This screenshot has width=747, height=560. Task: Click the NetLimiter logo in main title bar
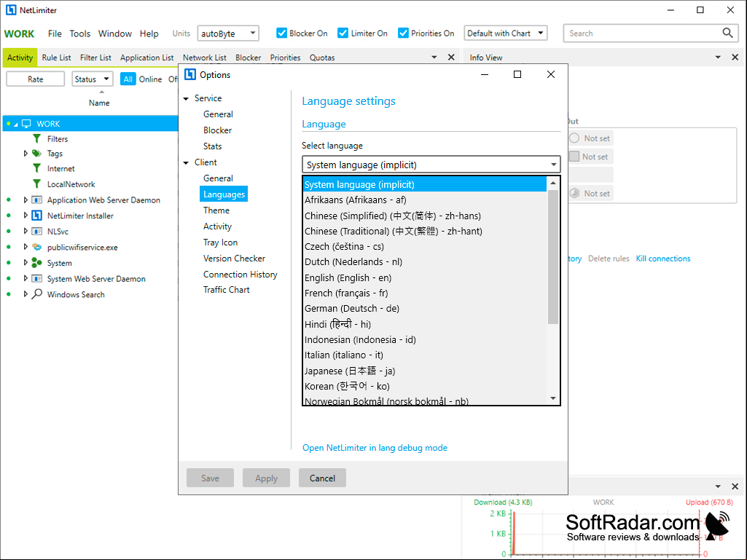click(10, 10)
